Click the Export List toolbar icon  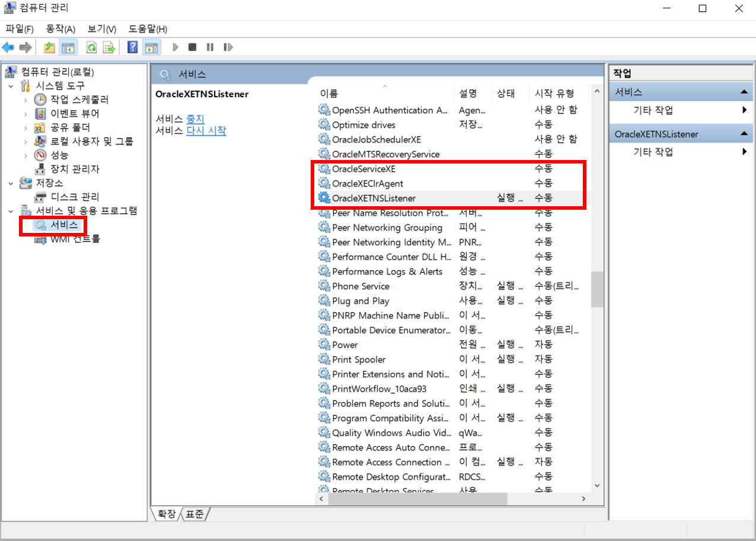(x=109, y=47)
